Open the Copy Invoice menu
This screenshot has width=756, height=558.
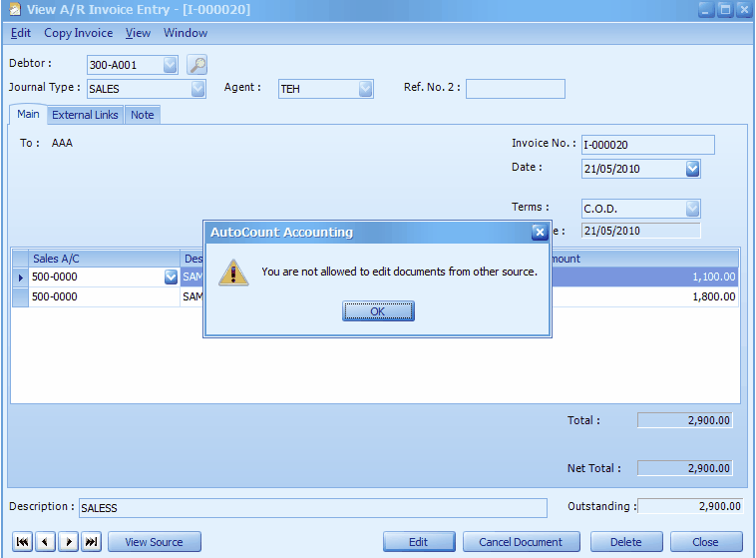(x=79, y=33)
